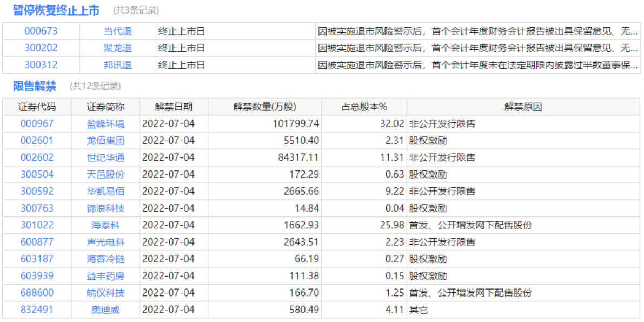Open 当代退 stock name link
The image size is (644, 322).
coord(117,31)
